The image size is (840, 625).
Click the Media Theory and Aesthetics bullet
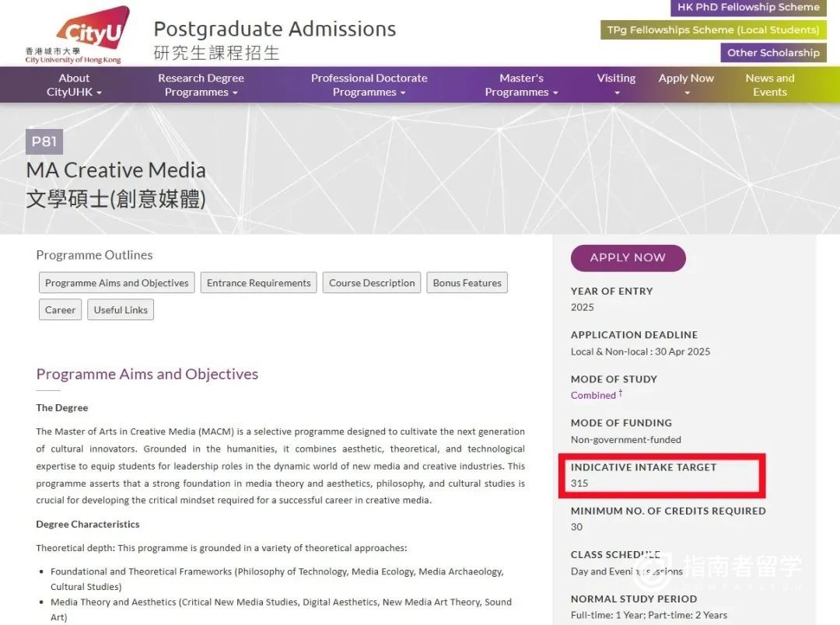pos(282,609)
